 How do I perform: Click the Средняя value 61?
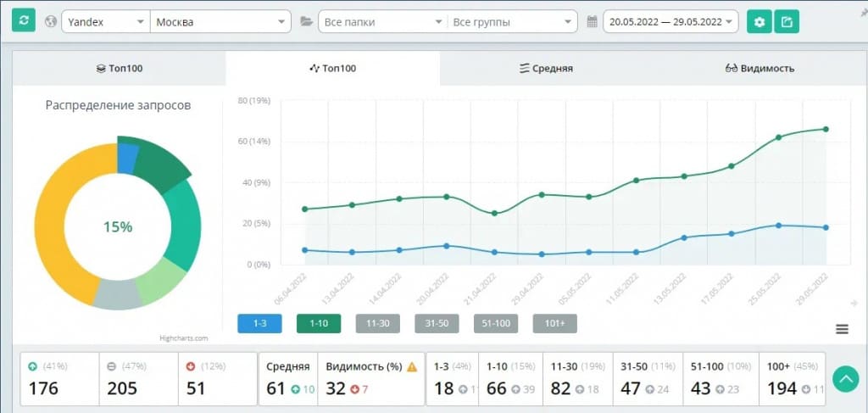point(275,388)
